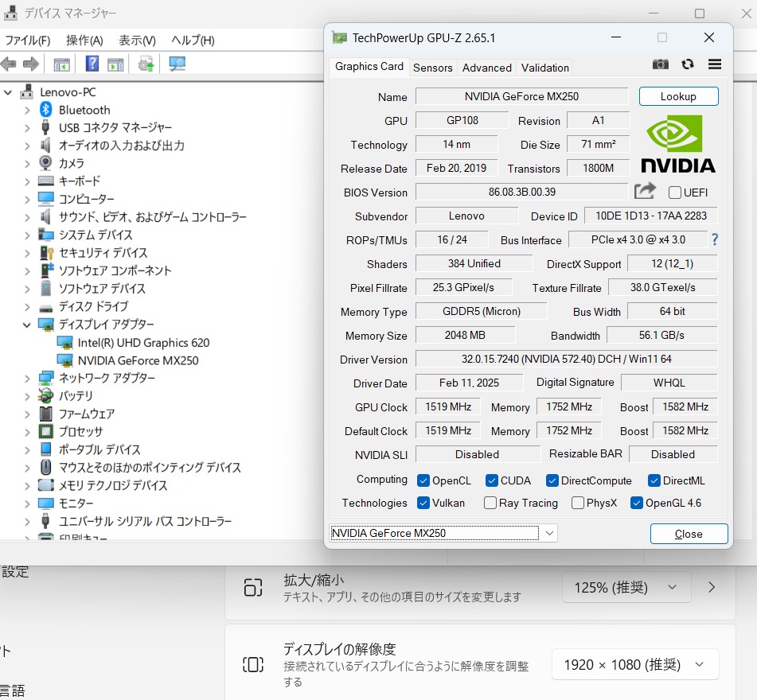The image size is (757, 700).
Task: Expand the Bluetooth node
Action: [27, 110]
